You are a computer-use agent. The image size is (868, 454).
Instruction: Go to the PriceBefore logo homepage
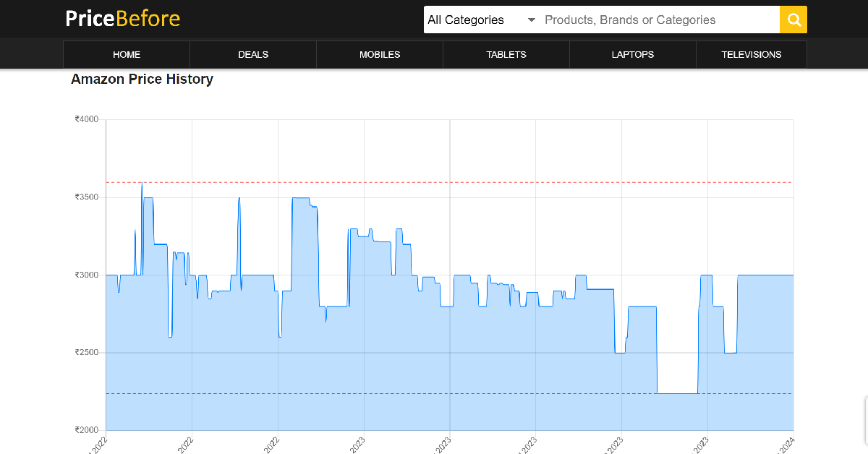click(x=123, y=18)
